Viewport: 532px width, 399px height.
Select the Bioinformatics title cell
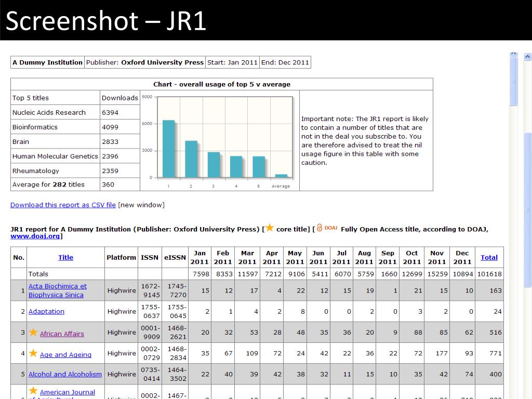(x=55, y=127)
